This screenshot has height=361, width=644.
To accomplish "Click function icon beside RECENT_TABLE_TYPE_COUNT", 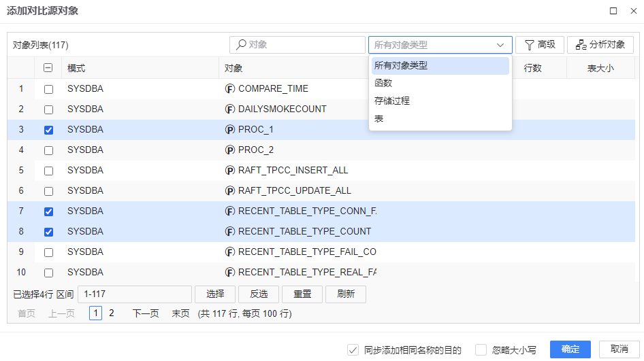I will pos(230,232).
